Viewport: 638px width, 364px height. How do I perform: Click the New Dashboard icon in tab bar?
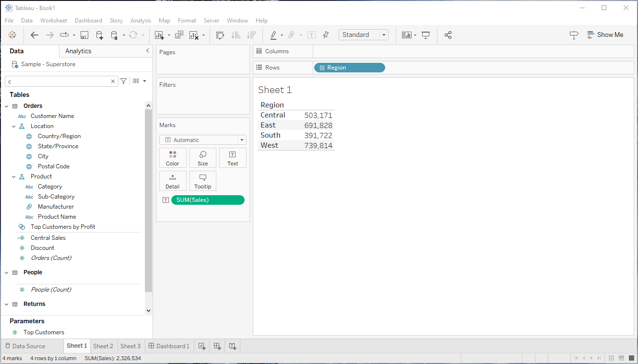coord(217,346)
